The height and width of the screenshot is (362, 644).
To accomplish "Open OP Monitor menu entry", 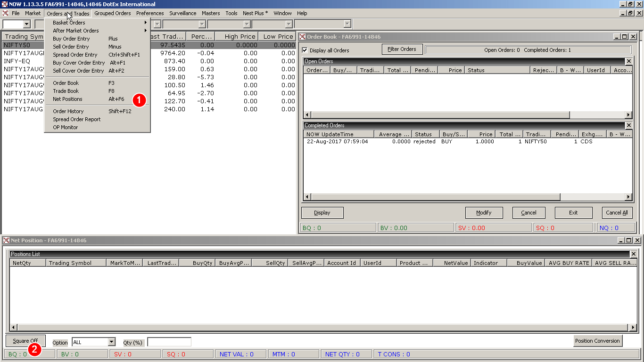I will tap(97, 127).
